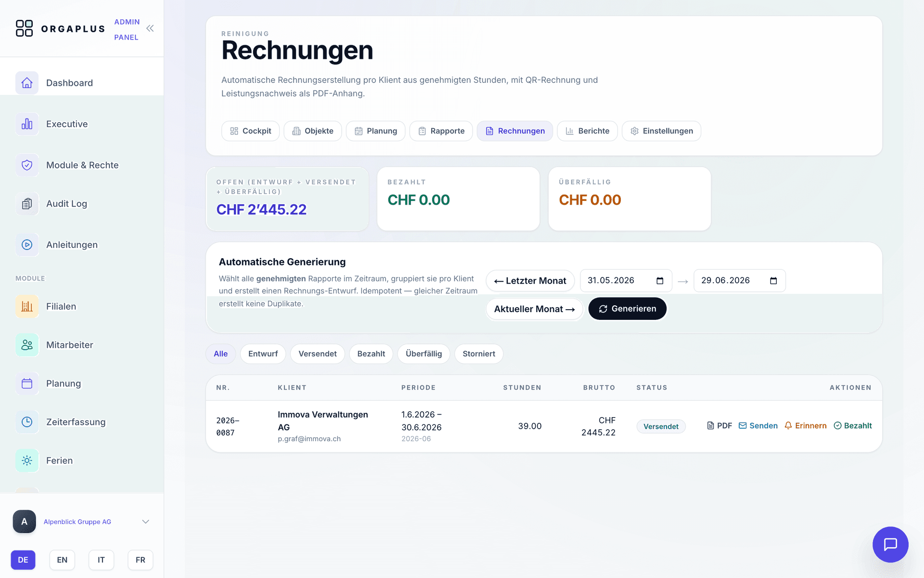Click the Dashboard home icon

click(x=27, y=83)
